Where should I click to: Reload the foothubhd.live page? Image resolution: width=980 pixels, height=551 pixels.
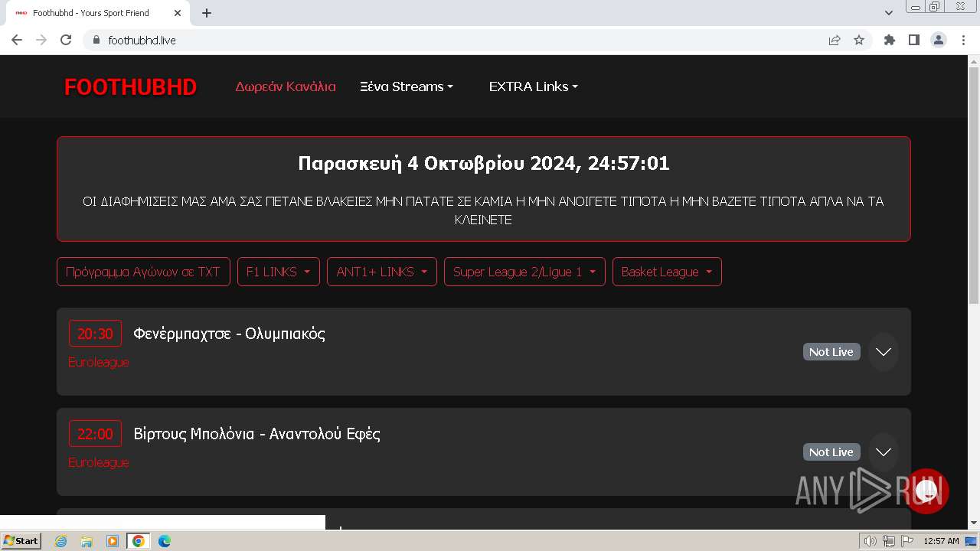point(66,40)
